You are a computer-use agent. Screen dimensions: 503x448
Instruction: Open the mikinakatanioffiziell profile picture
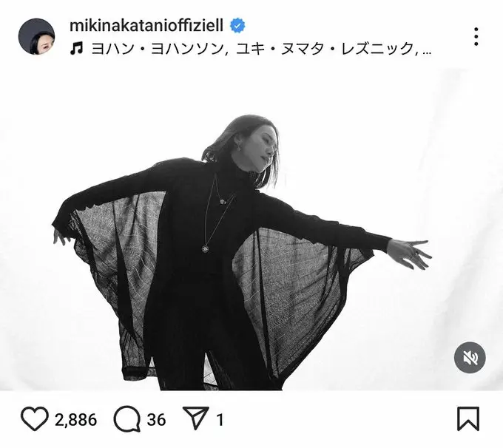click(36, 36)
